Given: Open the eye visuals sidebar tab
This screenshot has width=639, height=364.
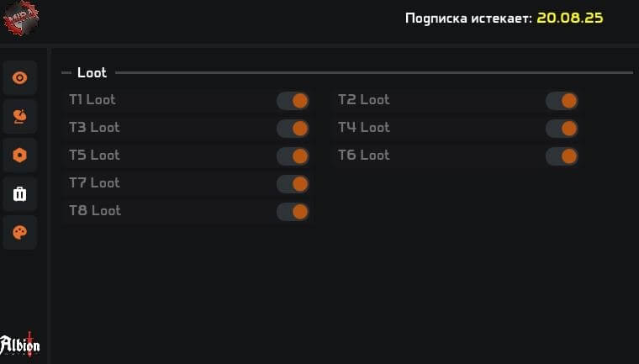Looking at the screenshot, I should pos(20,78).
